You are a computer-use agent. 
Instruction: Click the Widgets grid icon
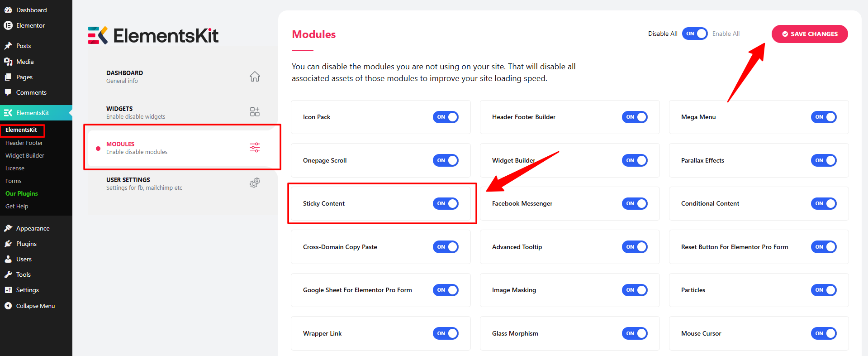(x=255, y=112)
